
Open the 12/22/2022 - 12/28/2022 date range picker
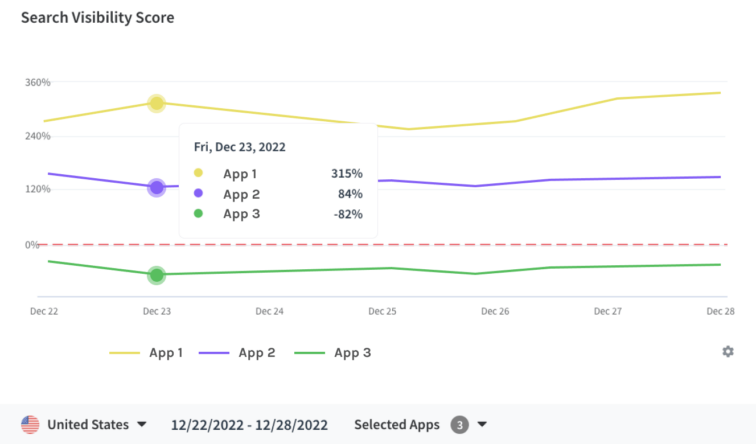tap(248, 424)
